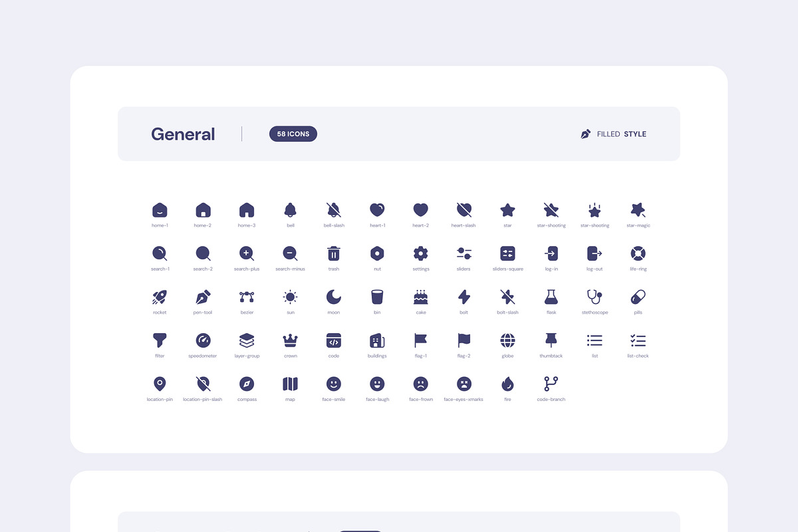This screenshot has height=532, width=798.
Task: Select the search-1 magnifier icon
Action: [x=160, y=253]
